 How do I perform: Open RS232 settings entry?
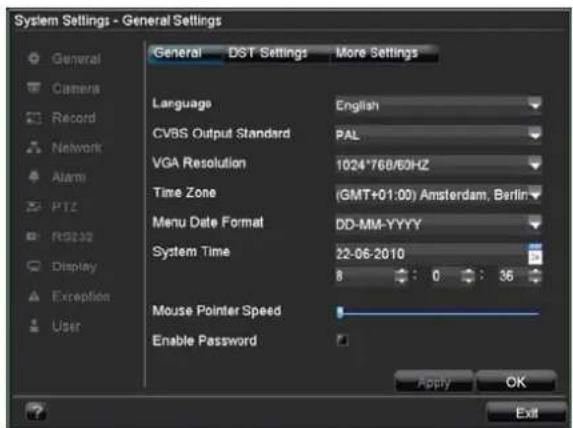(x=72, y=237)
